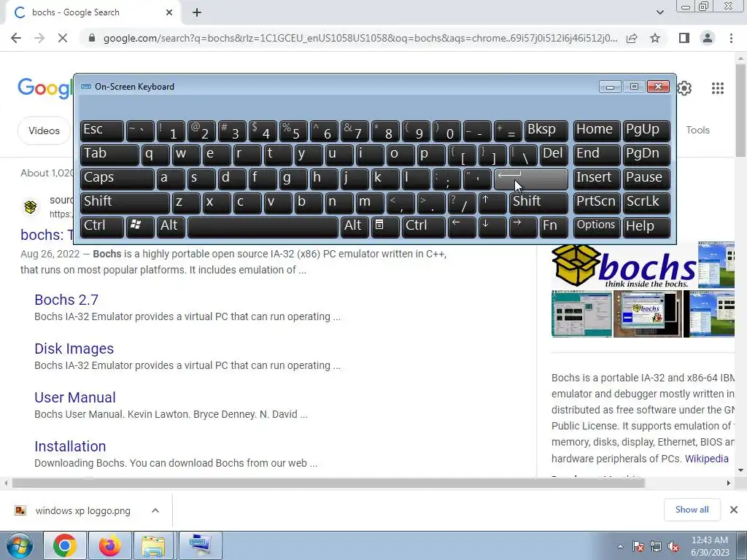Image resolution: width=747 pixels, height=560 pixels.
Task: Open the windows xp loggo.png download
Action: point(82,510)
